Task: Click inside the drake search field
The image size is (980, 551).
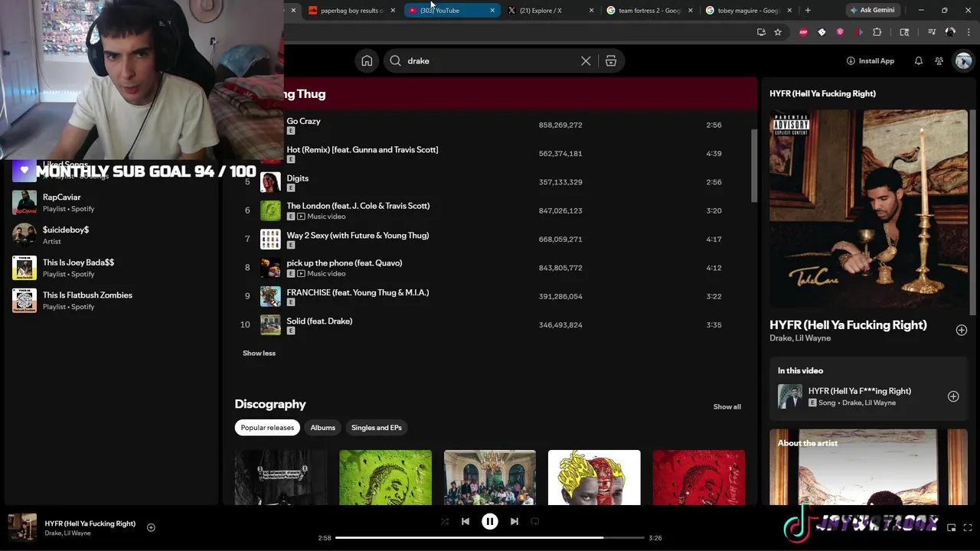Action: point(490,61)
